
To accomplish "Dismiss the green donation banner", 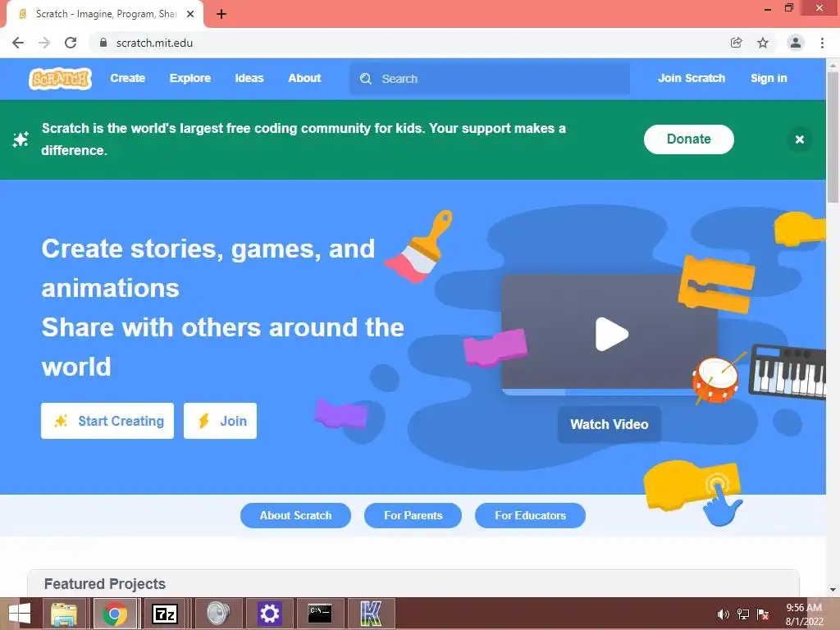I will coord(799,139).
